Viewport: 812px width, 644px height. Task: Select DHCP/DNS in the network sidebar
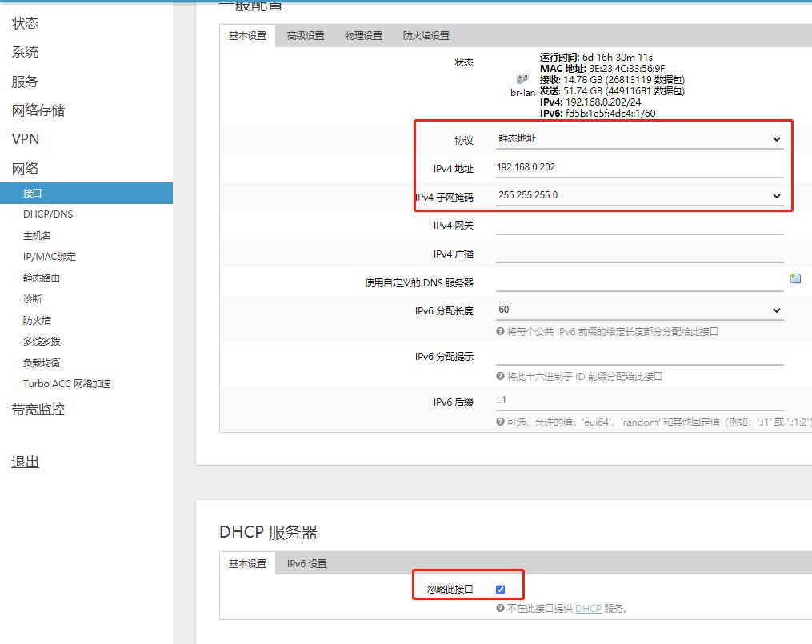(47, 214)
